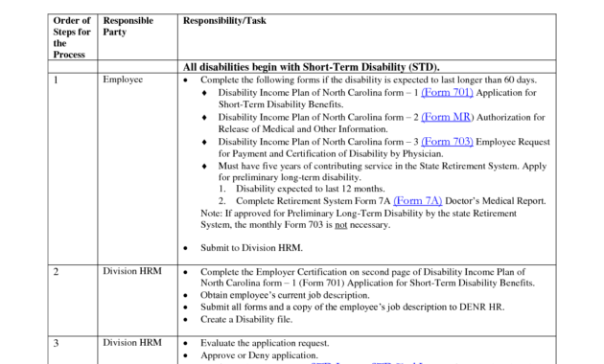Open the Form 703 link
604x364 pixels.
click(x=447, y=142)
